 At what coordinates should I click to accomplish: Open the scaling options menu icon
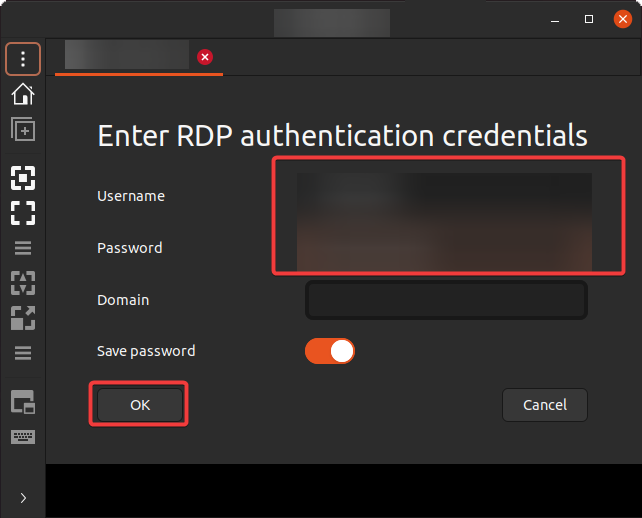23,353
